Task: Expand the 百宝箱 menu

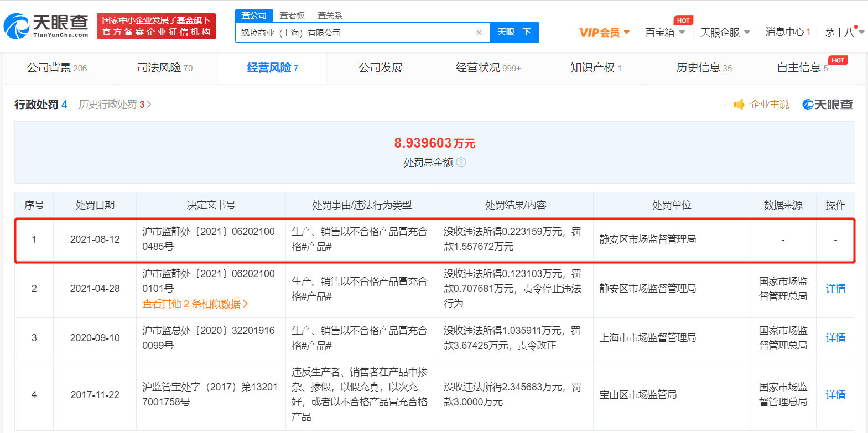Action: pos(665,33)
